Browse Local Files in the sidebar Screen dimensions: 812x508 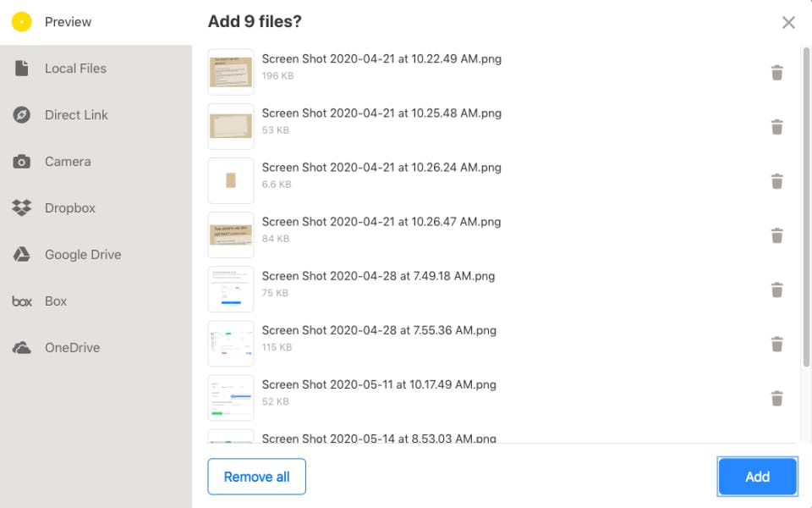point(76,68)
